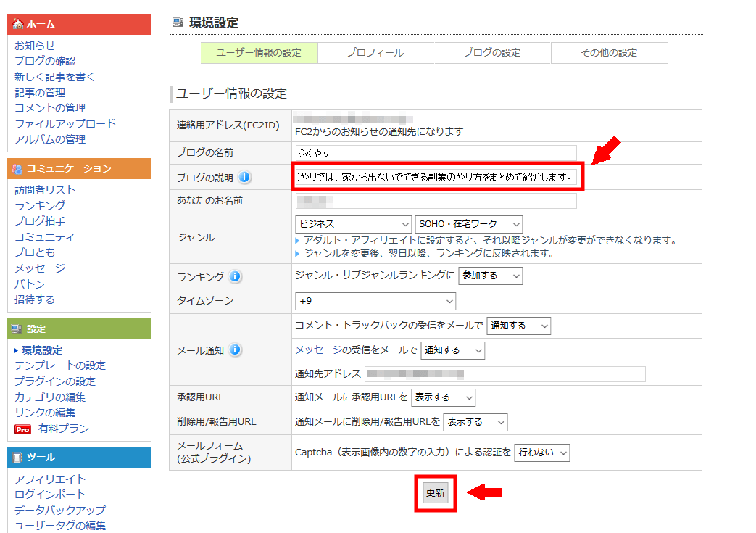Click the red Pro badge icon
Image resolution: width=756 pixels, height=533 pixels.
(x=22, y=429)
